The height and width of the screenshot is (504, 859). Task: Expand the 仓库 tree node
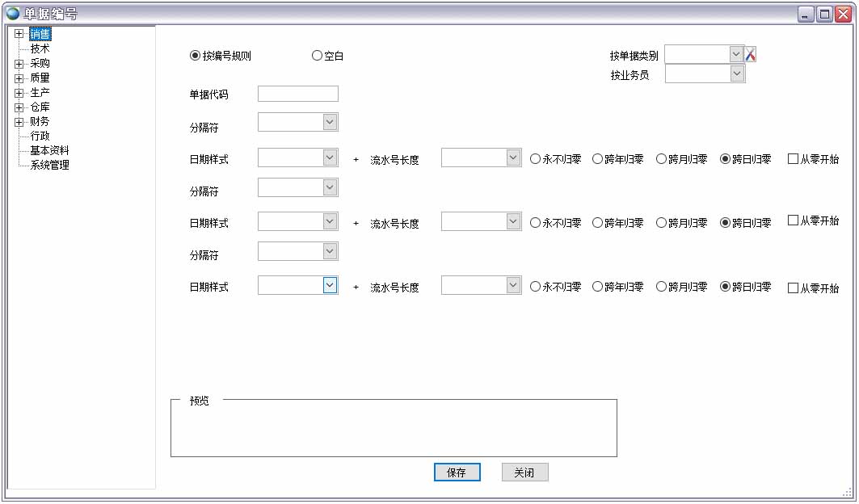tap(18, 107)
